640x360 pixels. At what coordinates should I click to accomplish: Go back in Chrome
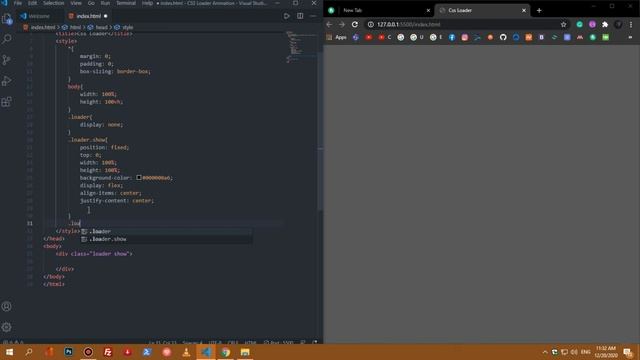[x=329, y=24]
